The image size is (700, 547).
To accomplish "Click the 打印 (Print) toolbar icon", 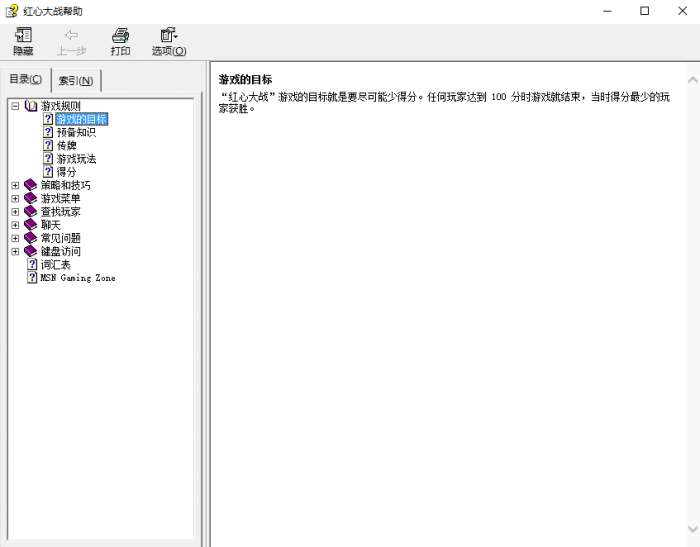I will (x=120, y=36).
